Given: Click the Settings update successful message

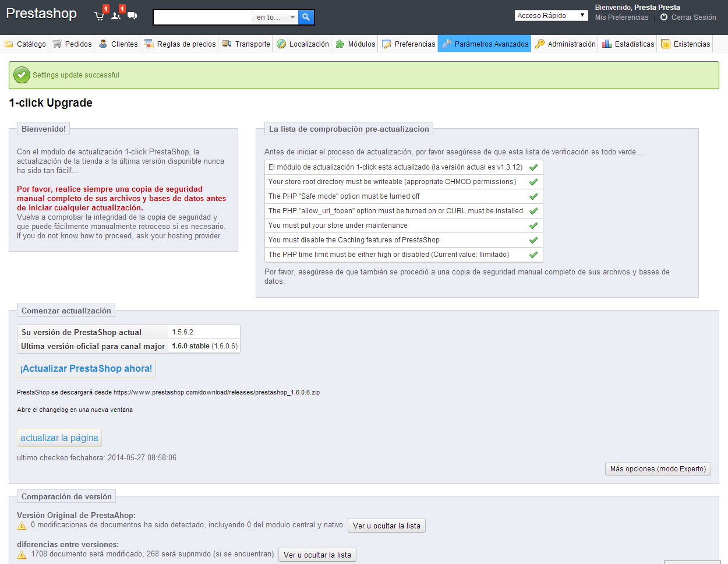Looking at the screenshot, I should [x=76, y=75].
